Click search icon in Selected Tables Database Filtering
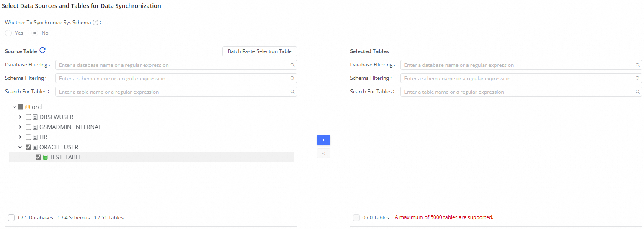644x229 pixels. pyautogui.click(x=637, y=65)
